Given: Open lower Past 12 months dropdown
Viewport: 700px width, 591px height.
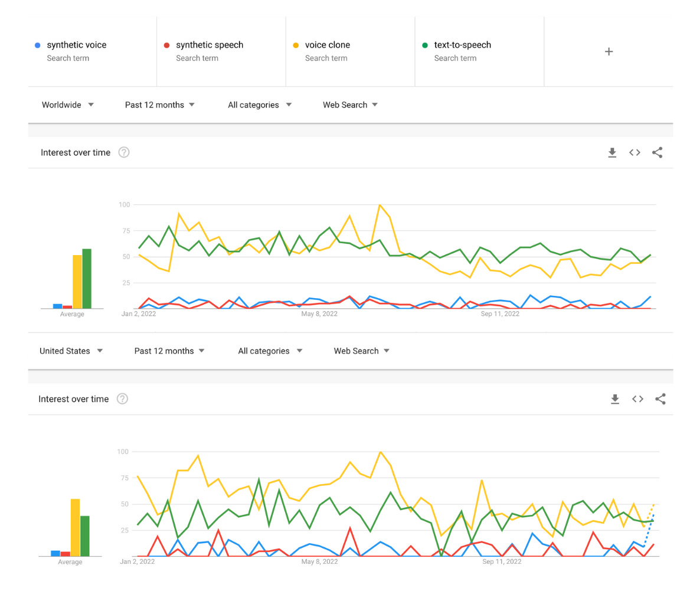Looking at the screenshot, I should coord(169,351).
